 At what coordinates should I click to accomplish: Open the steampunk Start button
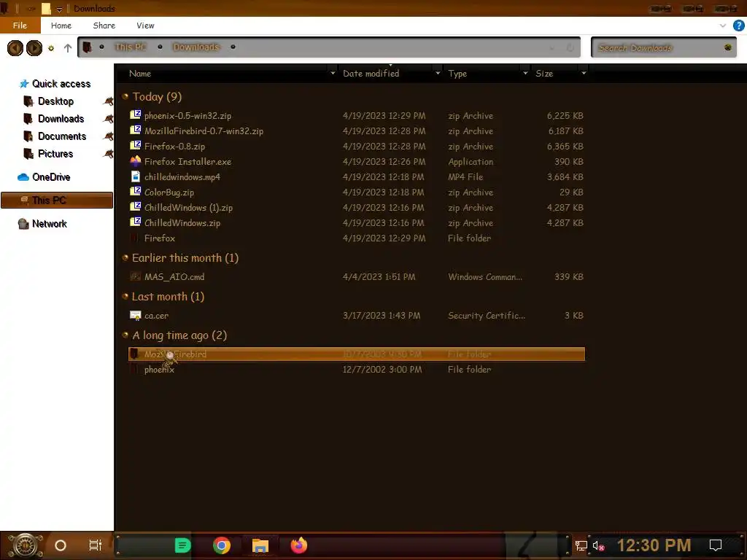coord(26,545)
